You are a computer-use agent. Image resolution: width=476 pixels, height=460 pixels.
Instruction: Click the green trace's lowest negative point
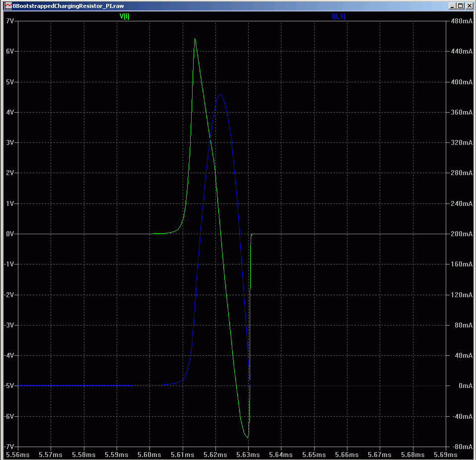click(x=248, y=437)
